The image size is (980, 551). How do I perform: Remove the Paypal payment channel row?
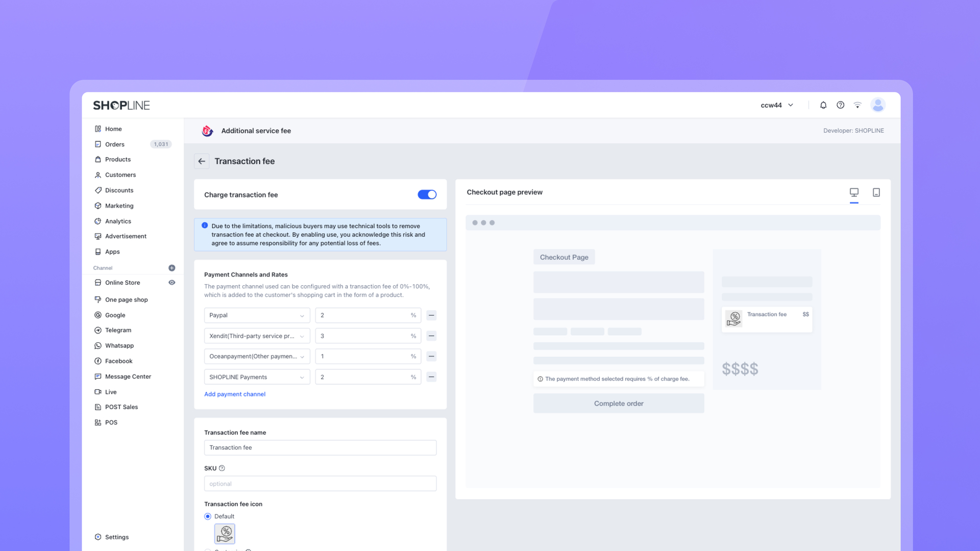tap(431, 315)
